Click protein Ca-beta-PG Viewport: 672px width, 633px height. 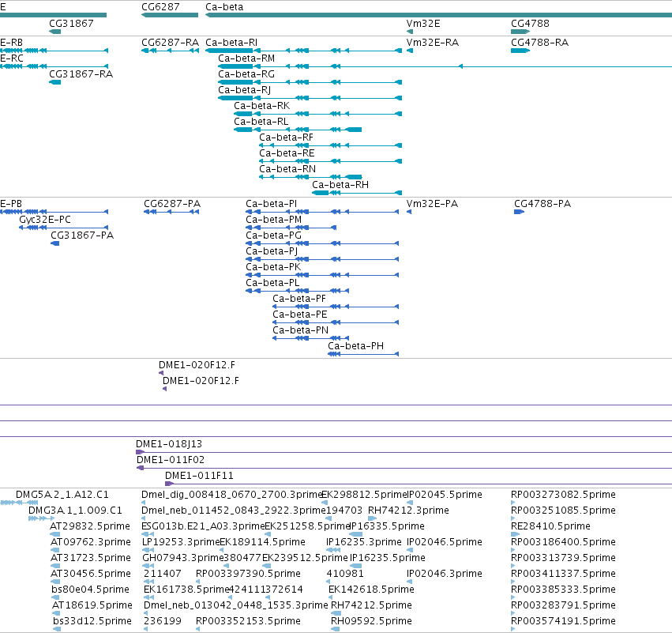[x=273, y=235]
